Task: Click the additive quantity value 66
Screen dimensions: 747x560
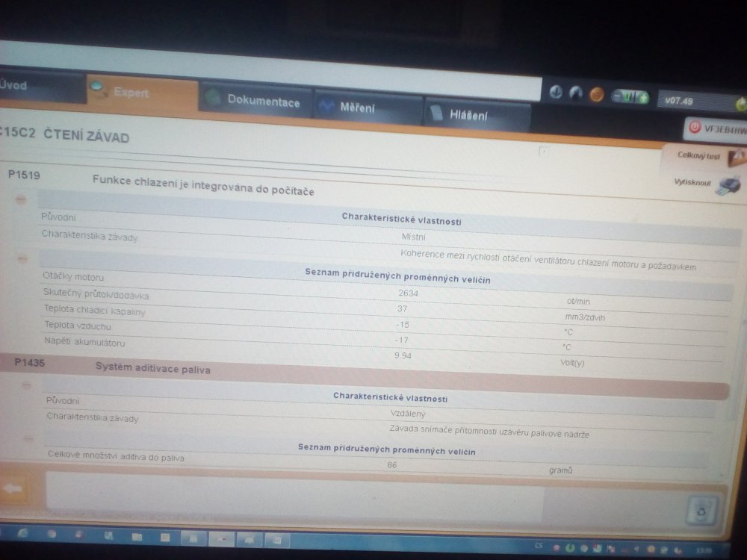Action: click(391, 464)
